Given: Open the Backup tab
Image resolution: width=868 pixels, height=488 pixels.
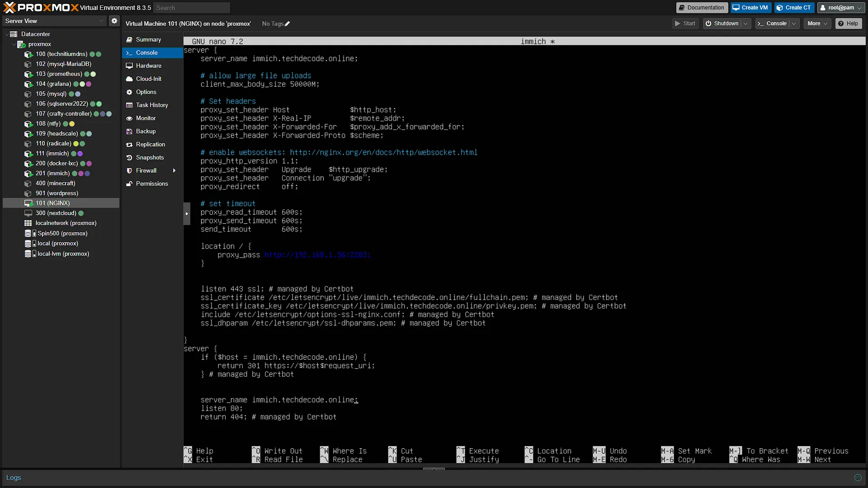Looking at the screenshot, I should point(152,131).
